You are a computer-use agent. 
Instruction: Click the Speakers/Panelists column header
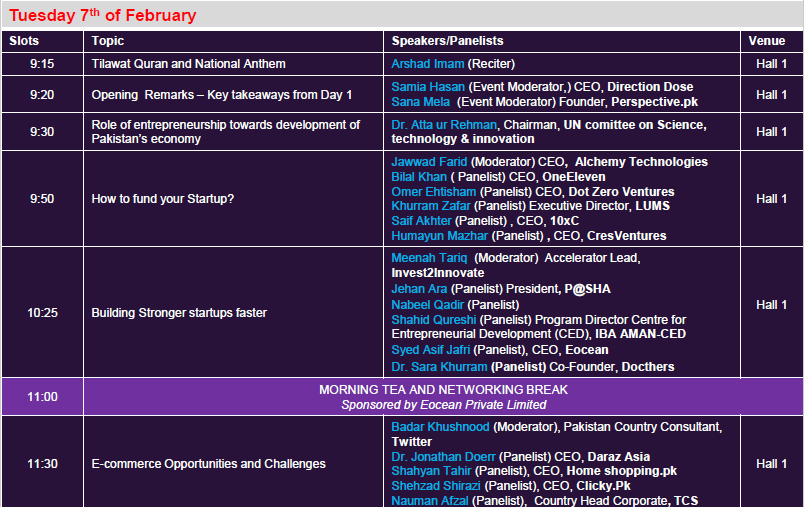(x=447, y=41)
